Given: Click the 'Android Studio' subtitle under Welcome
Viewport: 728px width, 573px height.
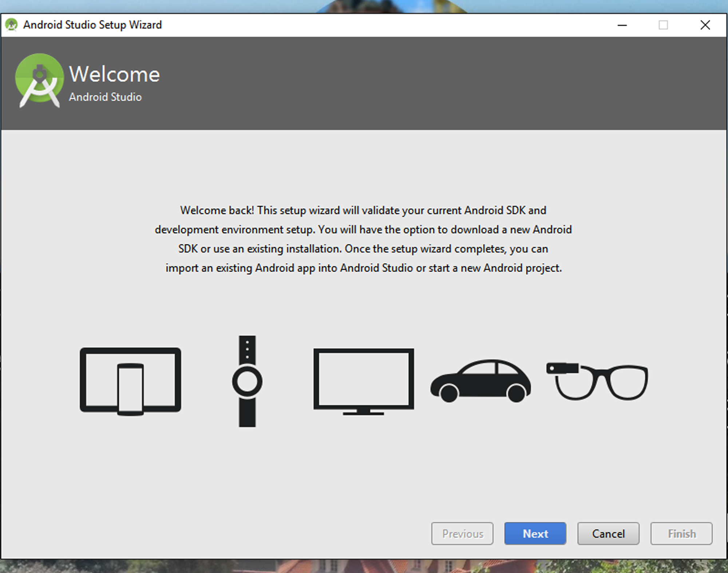Looking at the screenshot, I should [106, 97].
